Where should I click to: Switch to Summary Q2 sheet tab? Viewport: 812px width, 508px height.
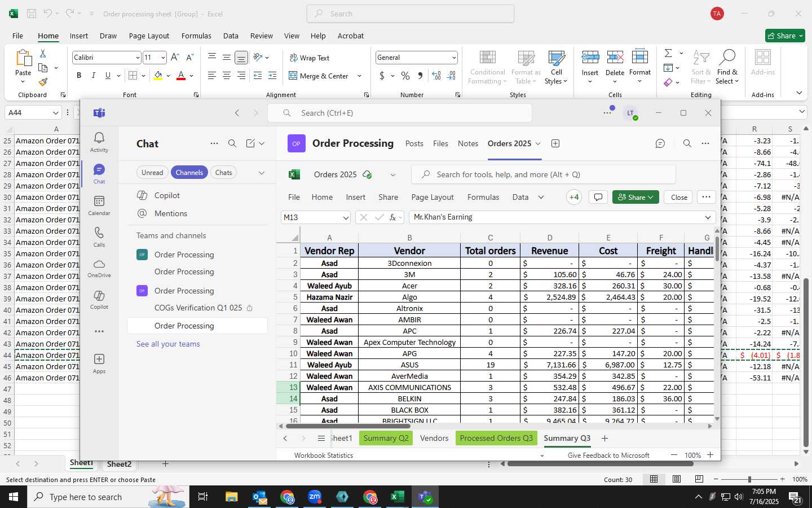[x=386, y=438]
